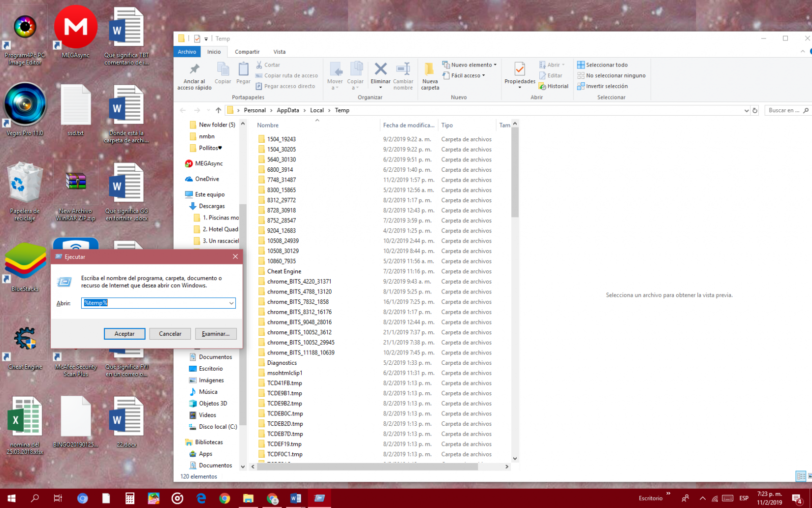Open the Abrir combo box dropdown arrow
This screenshot has width=812, height=508.
pos(231,303)
